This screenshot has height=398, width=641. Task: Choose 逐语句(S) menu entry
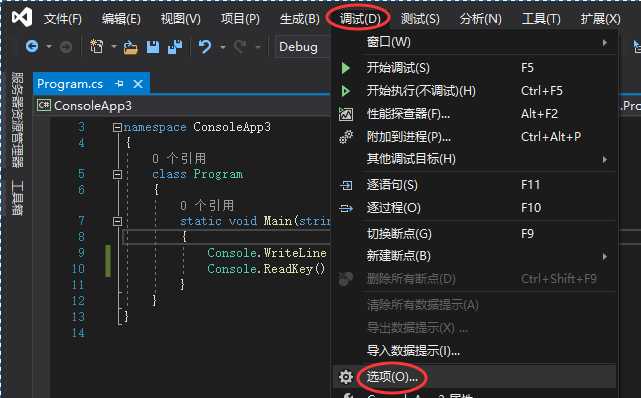[475, 185]
